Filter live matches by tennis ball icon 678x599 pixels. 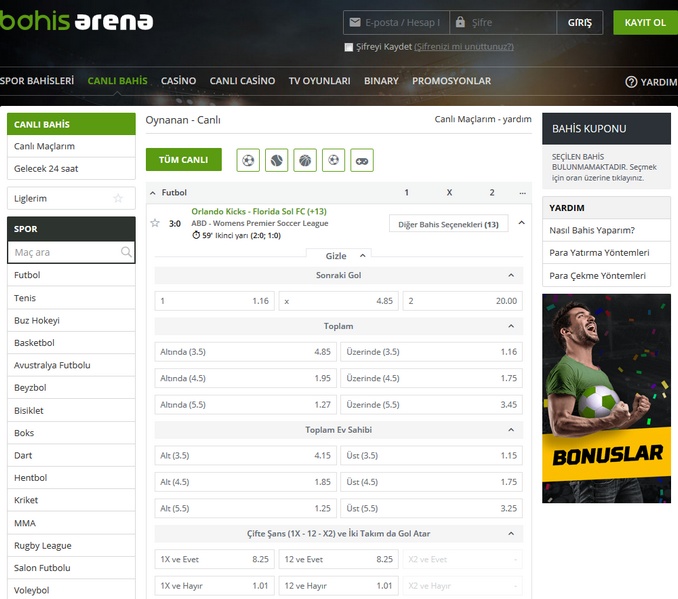click(x=277, y=160)
